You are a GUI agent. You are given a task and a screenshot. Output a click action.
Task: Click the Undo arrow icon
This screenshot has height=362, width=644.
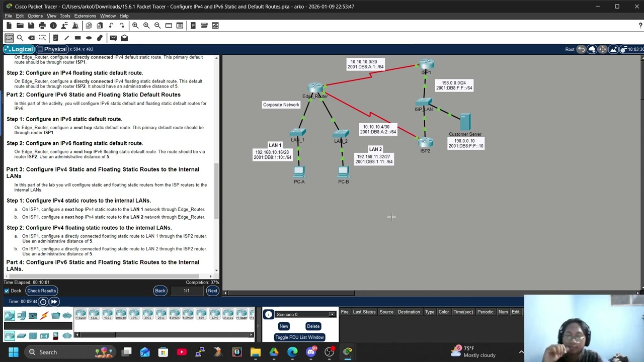click(111, 25)
